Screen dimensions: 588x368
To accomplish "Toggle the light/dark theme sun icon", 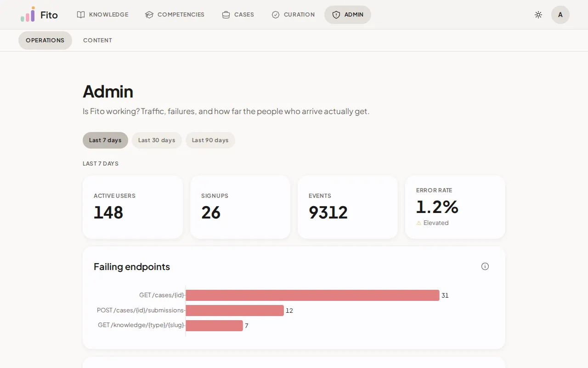I will 538,15.
